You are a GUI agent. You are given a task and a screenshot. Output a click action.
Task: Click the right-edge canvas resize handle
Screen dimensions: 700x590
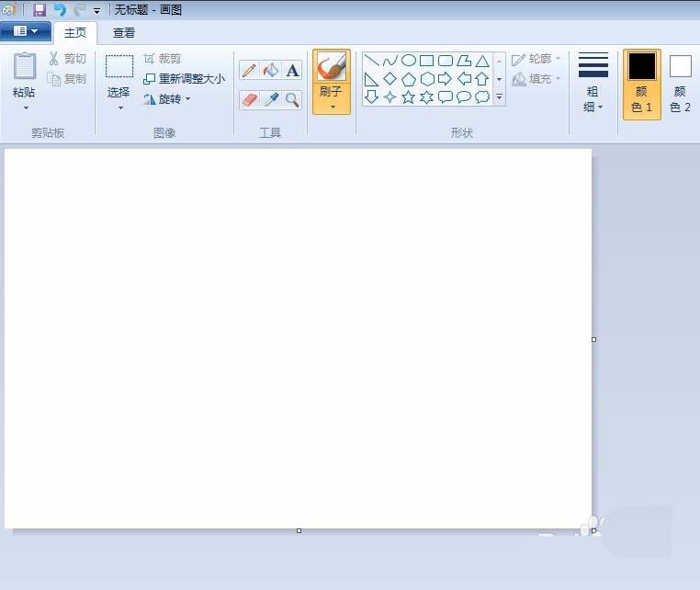[593, 339]
